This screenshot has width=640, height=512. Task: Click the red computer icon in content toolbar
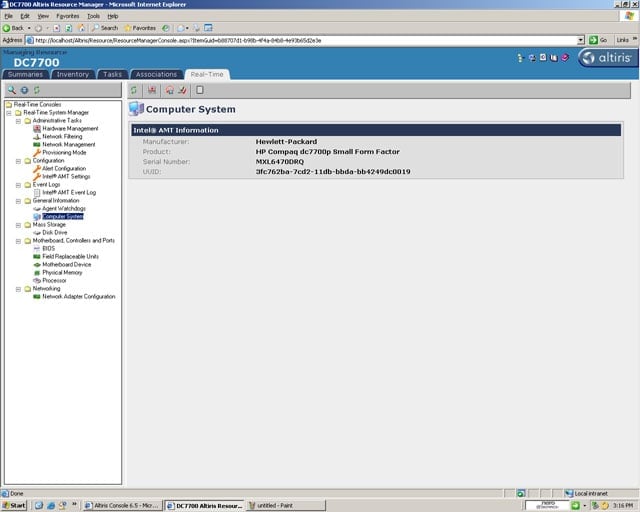[x=152, y=90]
